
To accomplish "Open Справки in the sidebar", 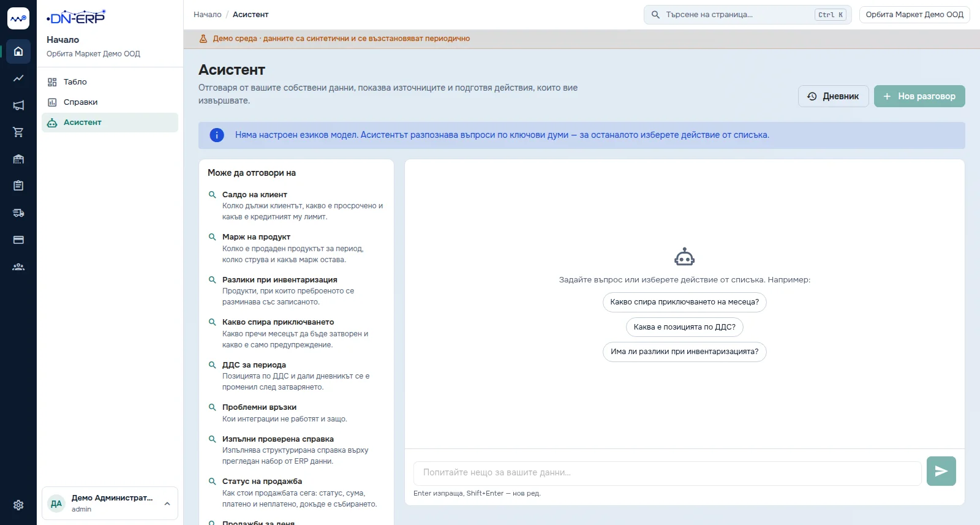I will pos(110,102).
